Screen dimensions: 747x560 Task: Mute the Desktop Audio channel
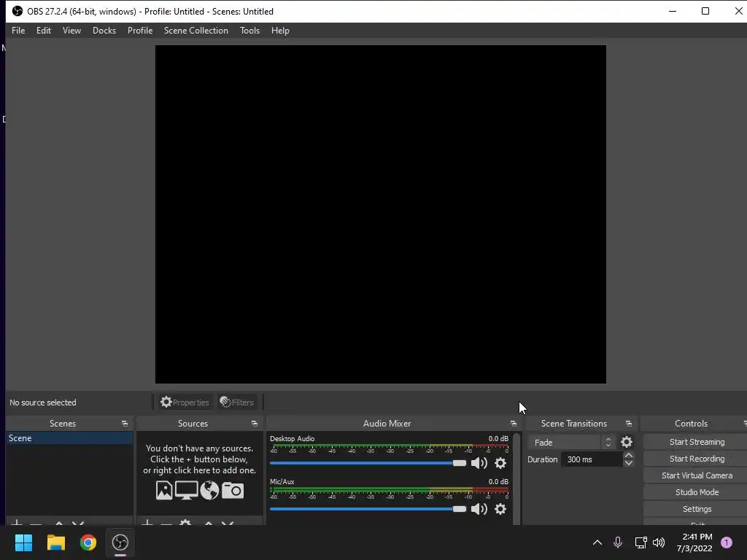[479, 463]
